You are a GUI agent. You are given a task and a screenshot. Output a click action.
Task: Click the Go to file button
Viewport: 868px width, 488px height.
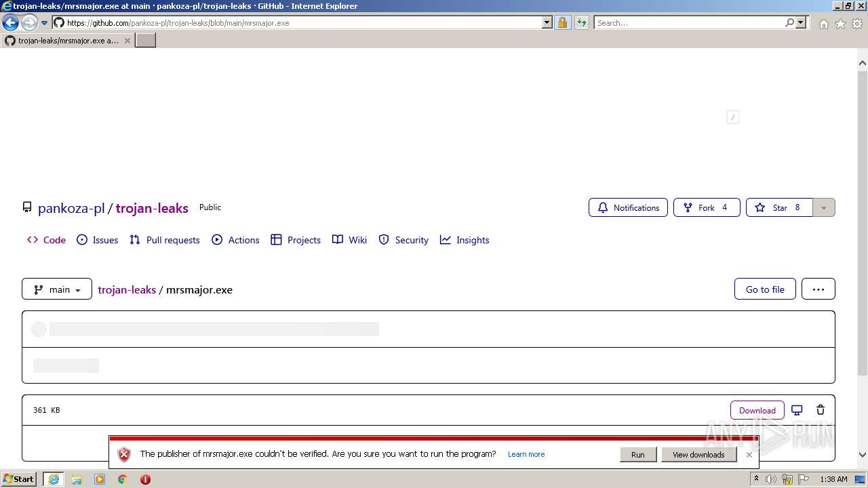[765, 289]
